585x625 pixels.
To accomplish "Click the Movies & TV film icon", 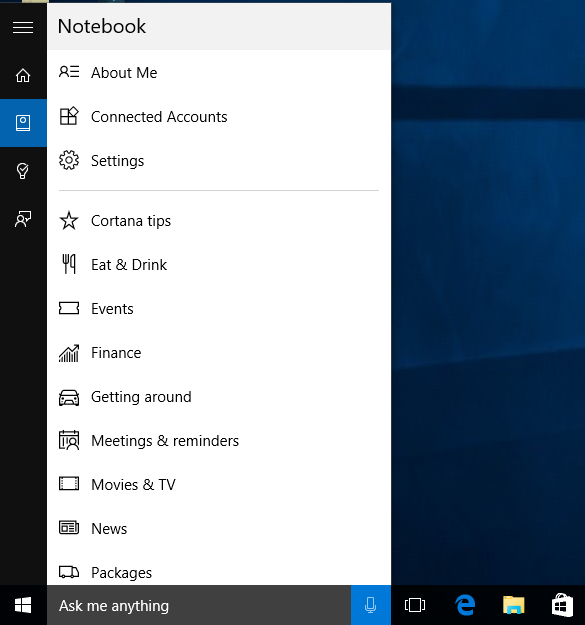I will click(69, 483).
